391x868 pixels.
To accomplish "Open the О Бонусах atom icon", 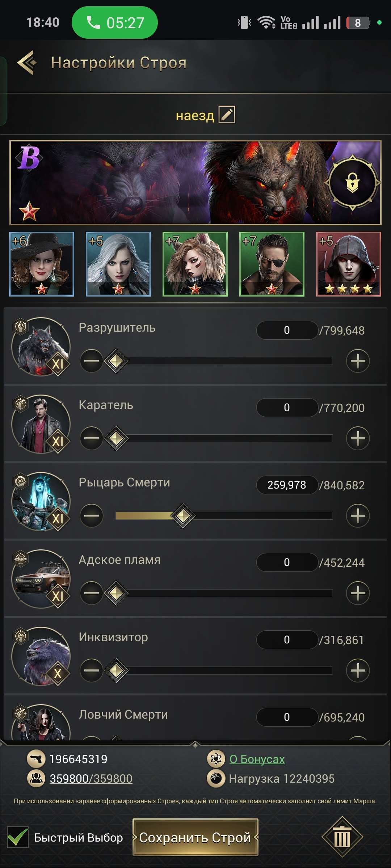I will tap(216, 759).
